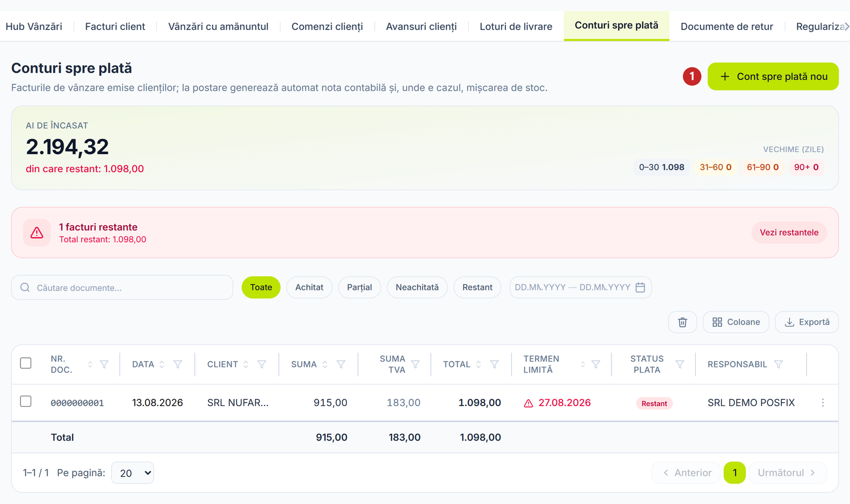Go to Loturi de livrare tab
Screen dimensions: 850x504
coord(516,27)
